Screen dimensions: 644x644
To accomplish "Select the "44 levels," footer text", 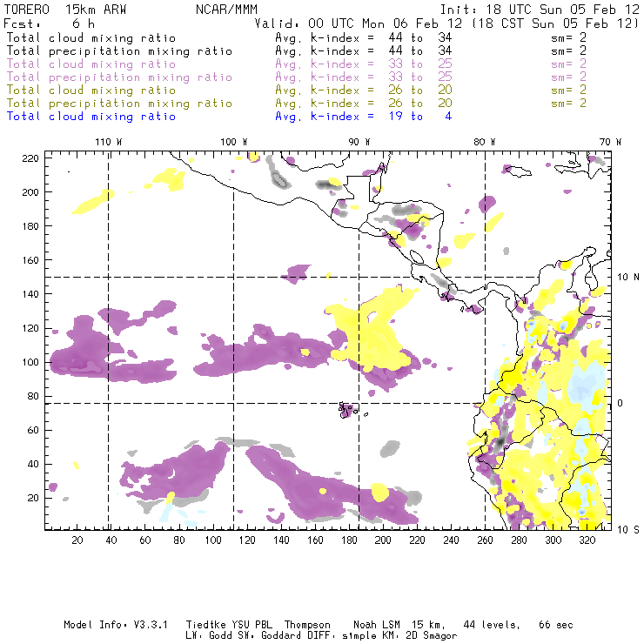I will [x=492, y=625].
